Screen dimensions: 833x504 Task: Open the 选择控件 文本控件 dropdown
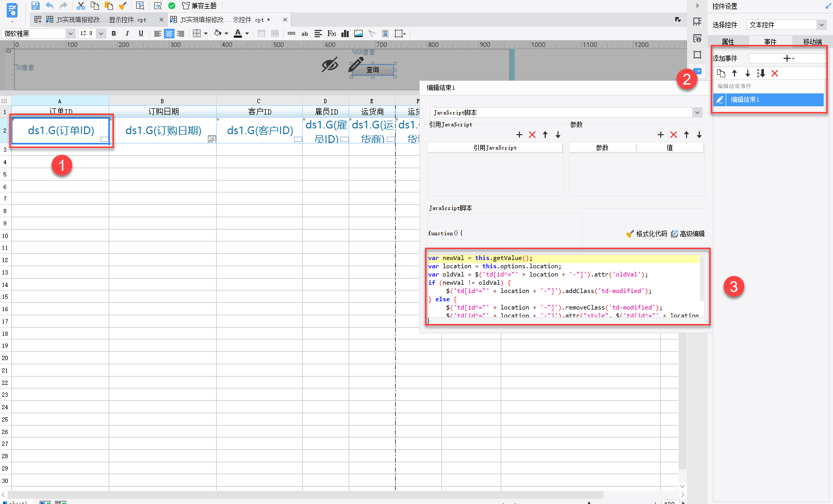pos(787,25)
